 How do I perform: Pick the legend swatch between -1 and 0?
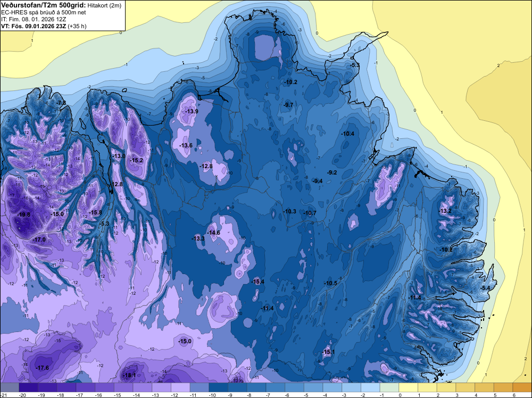click(x=389, y=387)
